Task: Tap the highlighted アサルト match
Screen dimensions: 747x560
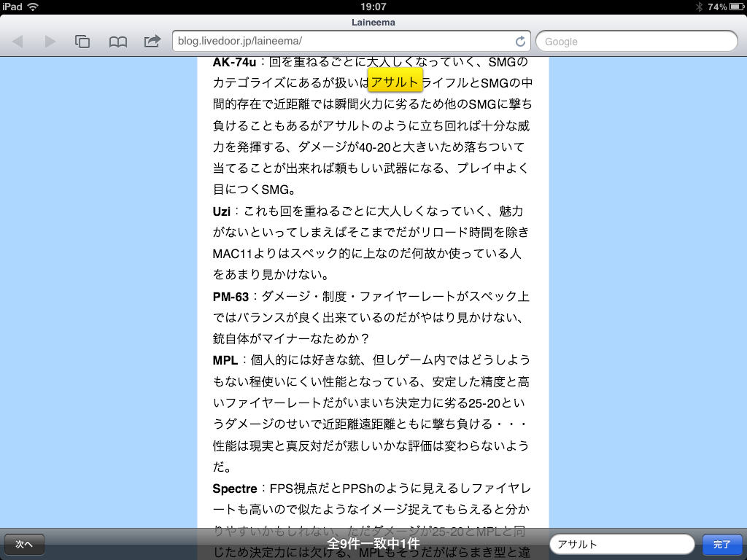Action: [395, 82]
